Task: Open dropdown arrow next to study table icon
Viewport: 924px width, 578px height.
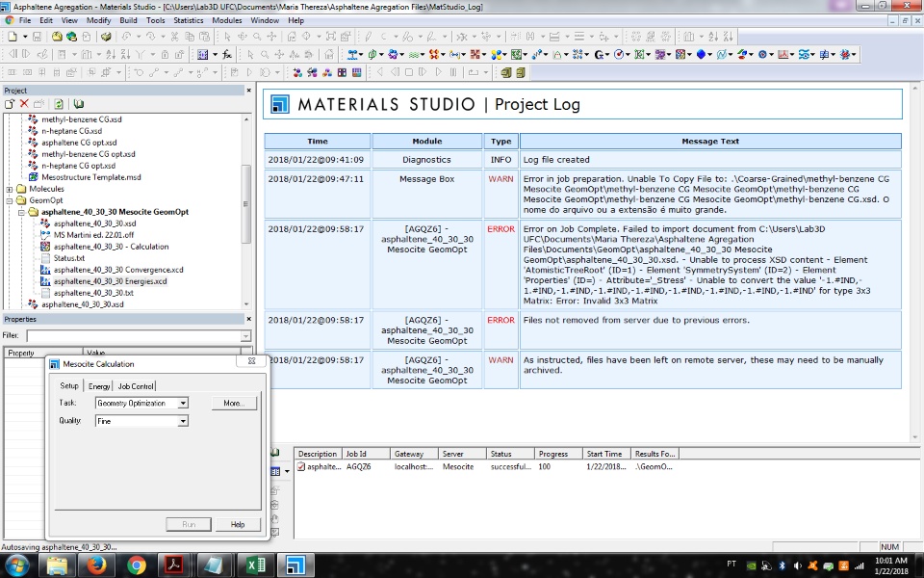Action: click(215, 54)
